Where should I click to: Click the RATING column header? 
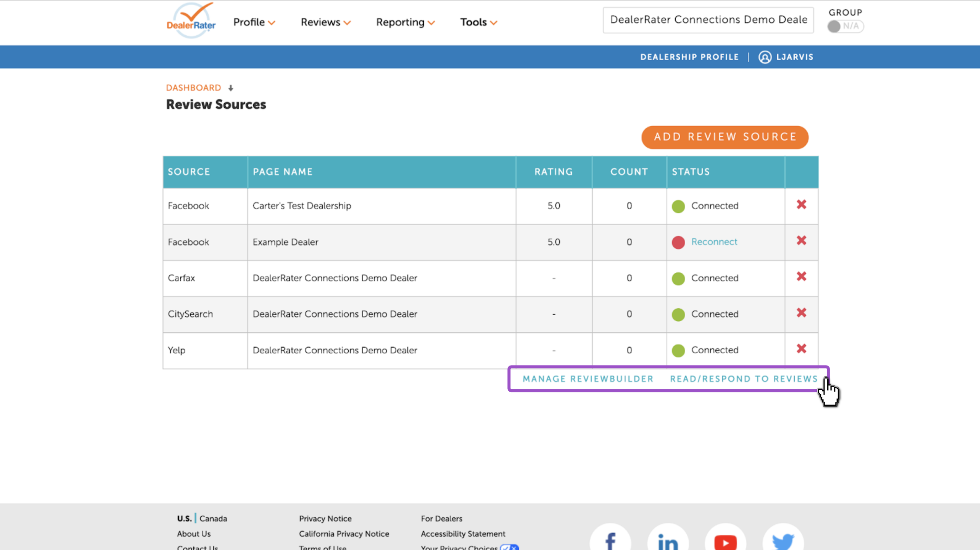(554, 172)
